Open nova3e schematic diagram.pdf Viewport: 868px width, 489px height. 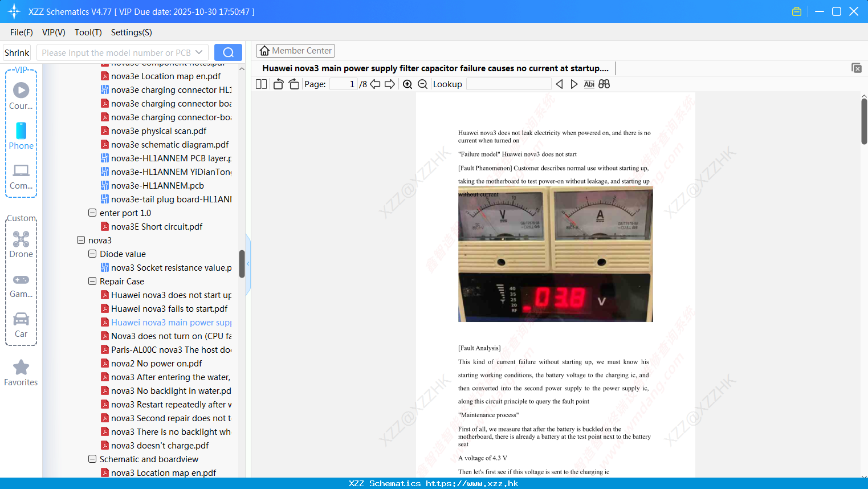coord(170,144)
